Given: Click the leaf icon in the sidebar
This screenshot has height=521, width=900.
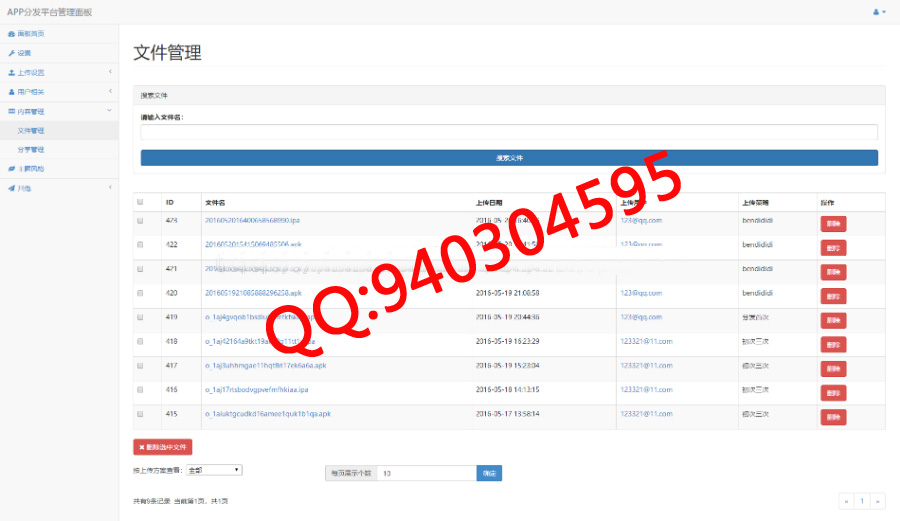Looking at the screenshot, I should click(x=11, y=169).
